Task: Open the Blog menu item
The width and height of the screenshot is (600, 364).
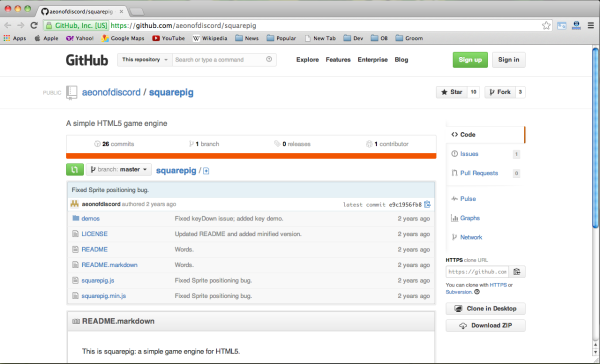Action: 401,60
